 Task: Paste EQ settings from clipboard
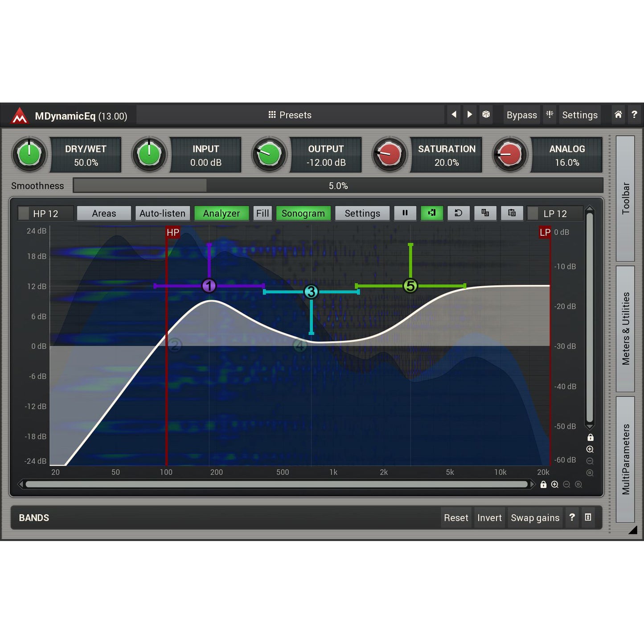(x=512, y=213)
